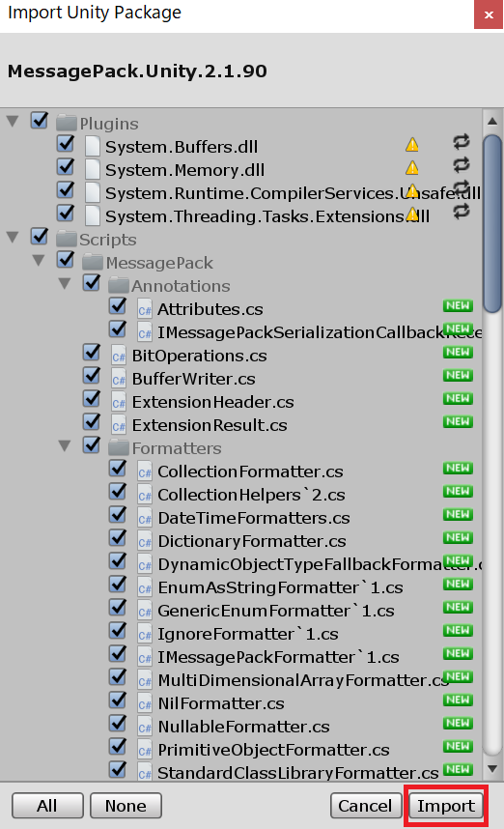Click the NEW badge of BitOperations.cs
This screenshot has width=504, height=829.
point(458,352)
